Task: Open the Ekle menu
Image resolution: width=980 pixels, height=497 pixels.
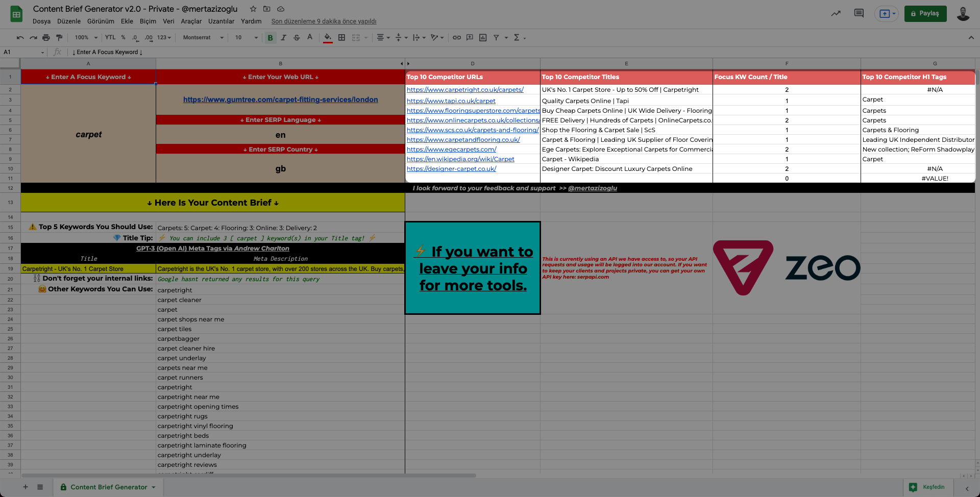Action: coord(127,21)
